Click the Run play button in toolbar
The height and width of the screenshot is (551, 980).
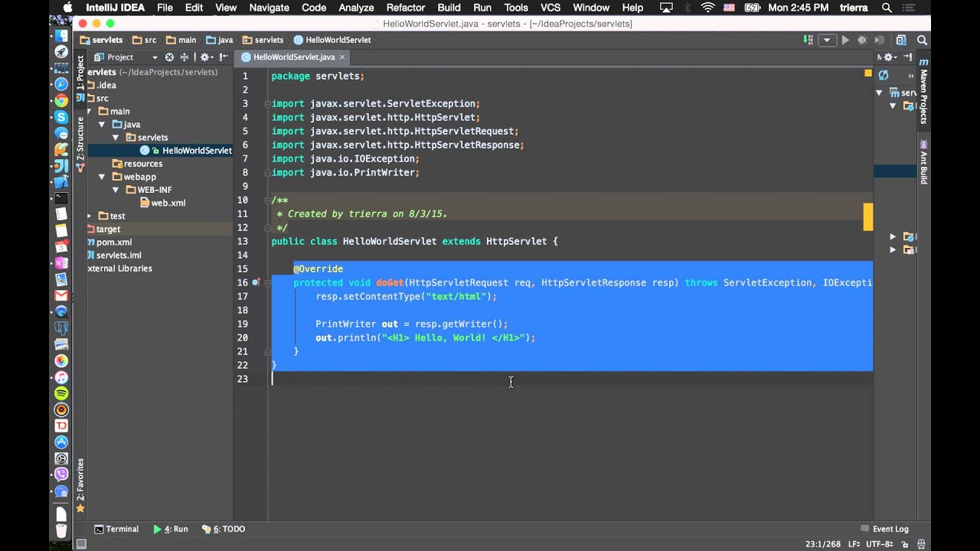[845, 40]
